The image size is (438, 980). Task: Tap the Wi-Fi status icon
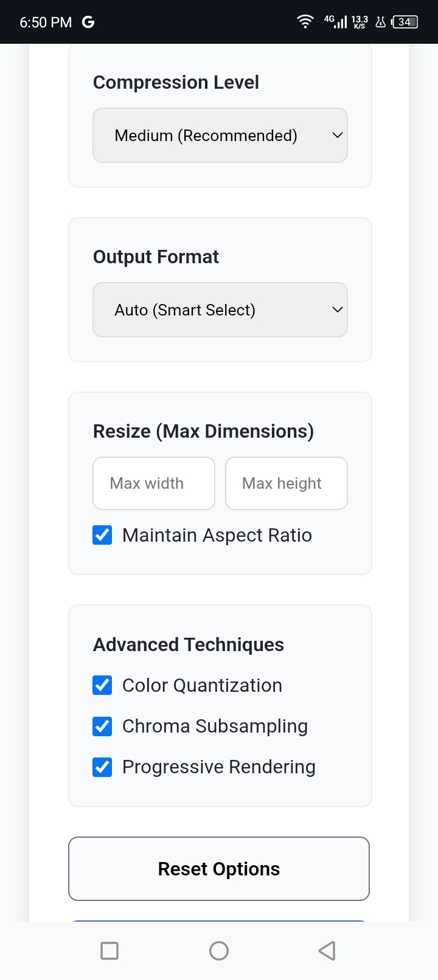pos(305,22)
